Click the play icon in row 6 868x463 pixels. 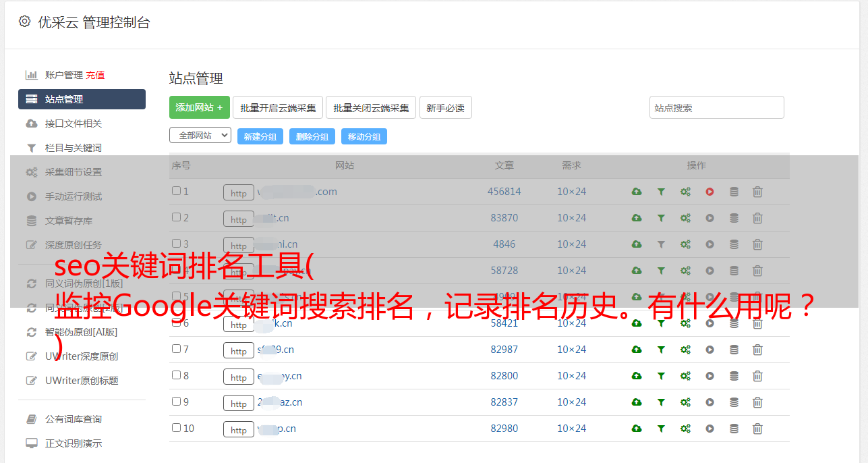[710, 323]
